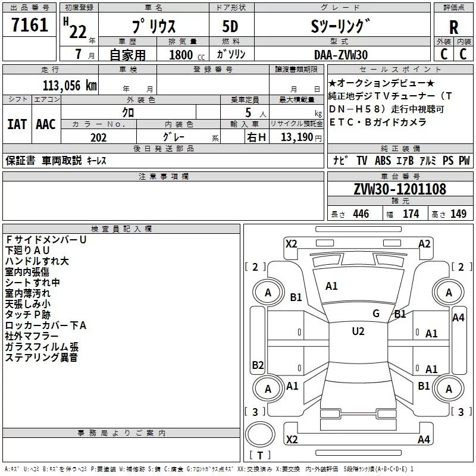Viewport: 476px width, 476px height.
Task: Click the A2 mark on the car diagram
Action: point(424,244)
